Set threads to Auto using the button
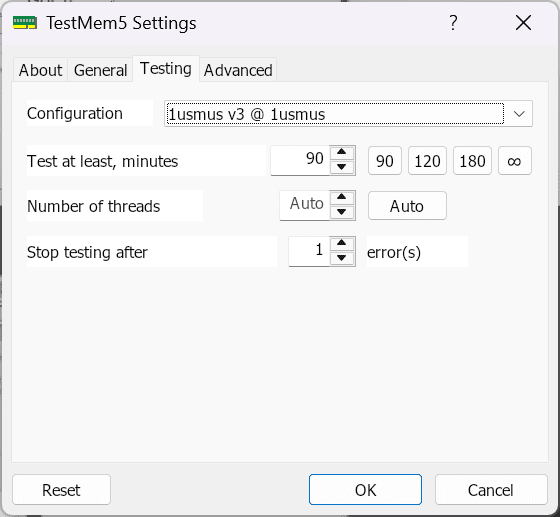Image resolution: width=560 pixels, height=517 pixels. click(x=407, y=206)
